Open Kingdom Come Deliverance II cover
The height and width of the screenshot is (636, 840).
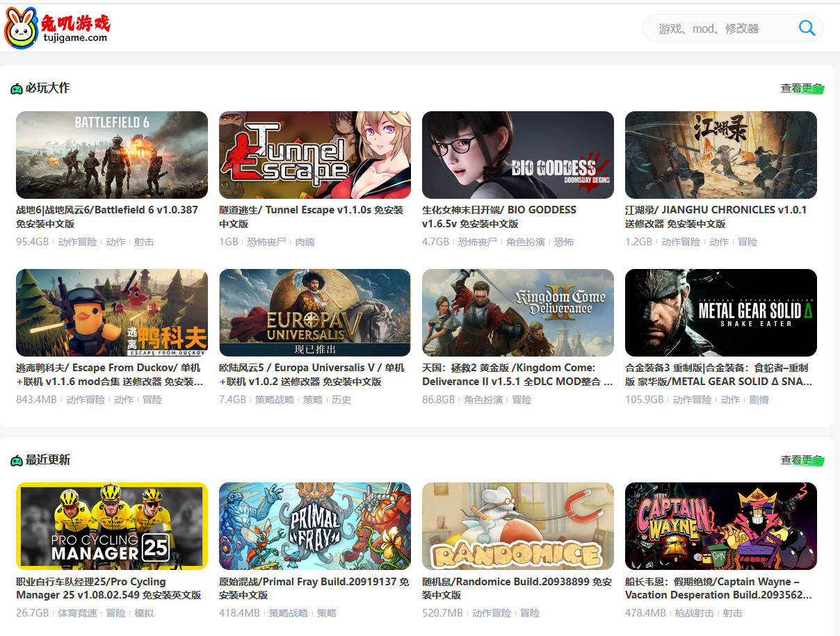coord(518,313)
